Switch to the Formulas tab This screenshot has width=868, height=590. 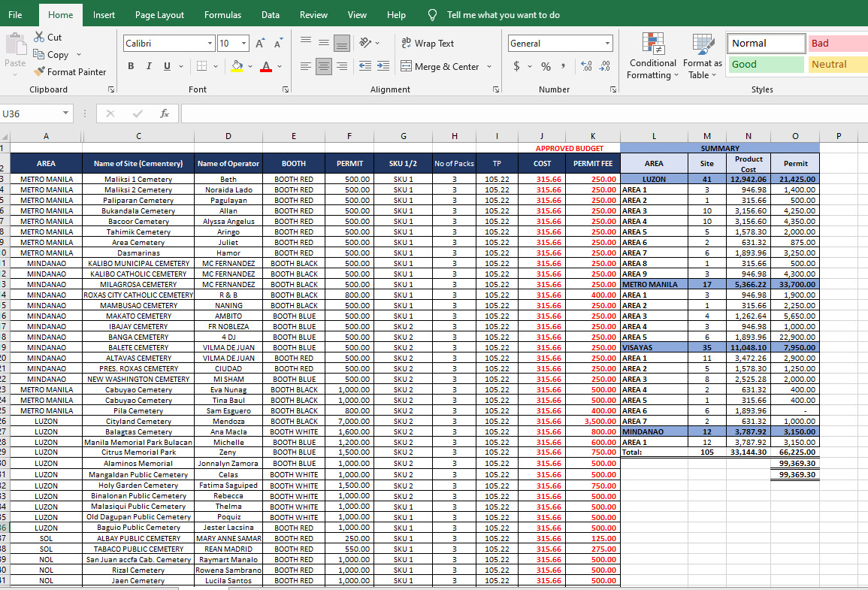(x=222, y=15)
